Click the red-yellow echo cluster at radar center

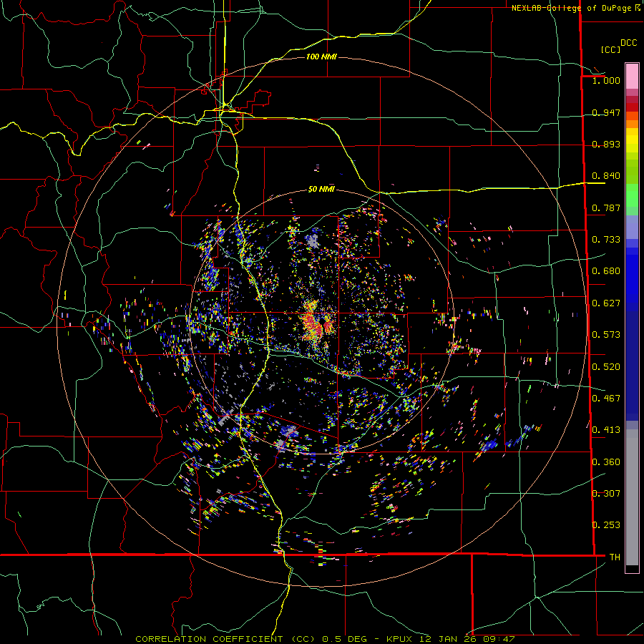point(317,323)
